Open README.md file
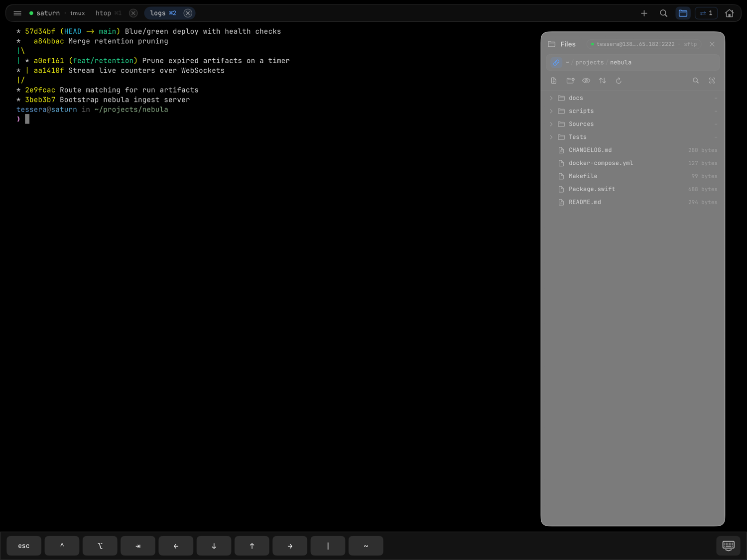 coord(633,202)
